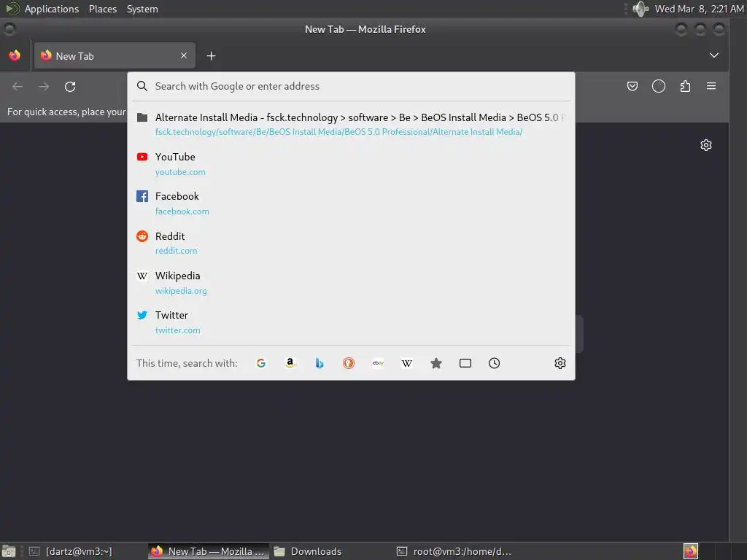Open search settings gear in dropdown
Image resolution: width=747 pixels, height=560 pixels.
560,363
